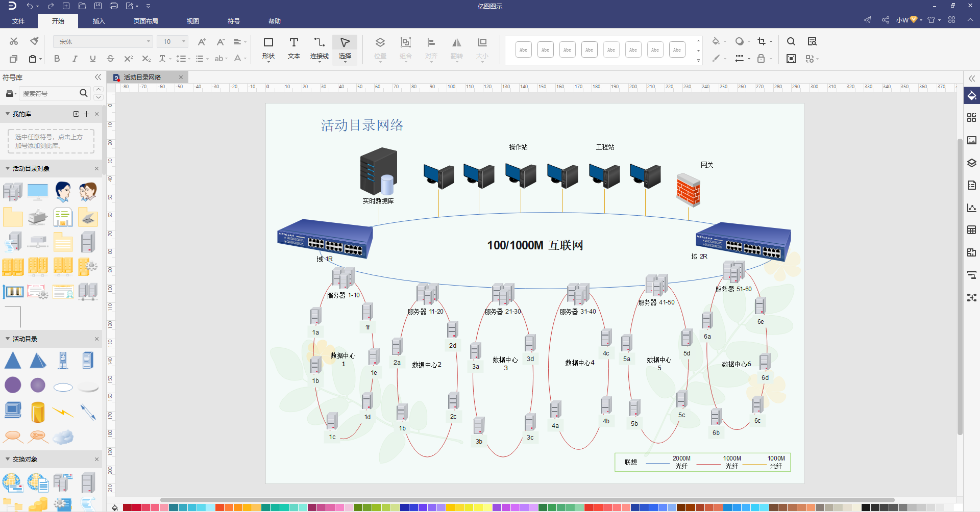Viewport: 980px width, 512px height.
Task: Select the lightning bolt symbol in library
Action: pos(63,412)
